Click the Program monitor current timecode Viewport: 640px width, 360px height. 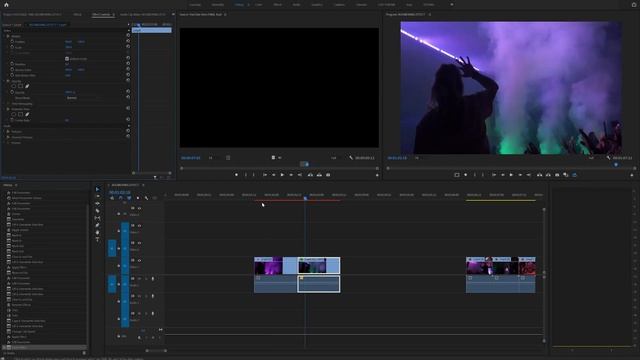coord(397,158)
